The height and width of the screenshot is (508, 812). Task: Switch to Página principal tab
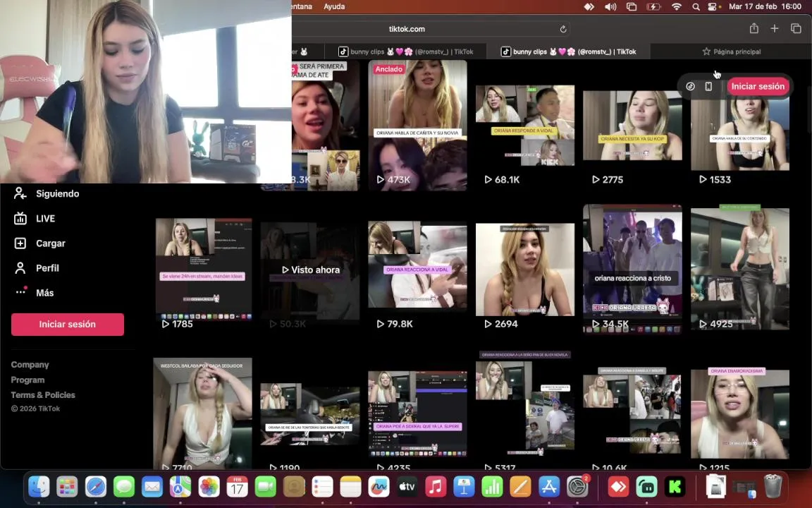(731, 52)
